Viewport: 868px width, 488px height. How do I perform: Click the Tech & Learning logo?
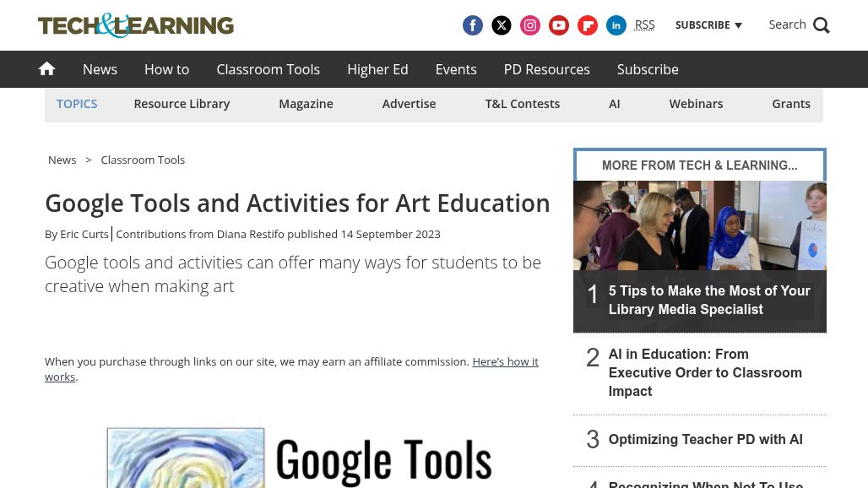(136, 25)
